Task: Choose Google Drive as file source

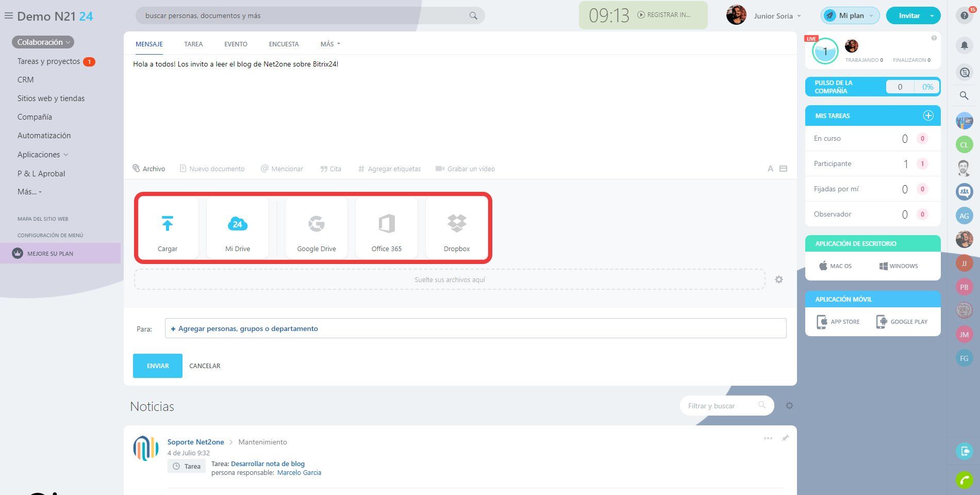Action: pyautogui.click(x=317, y=227)
